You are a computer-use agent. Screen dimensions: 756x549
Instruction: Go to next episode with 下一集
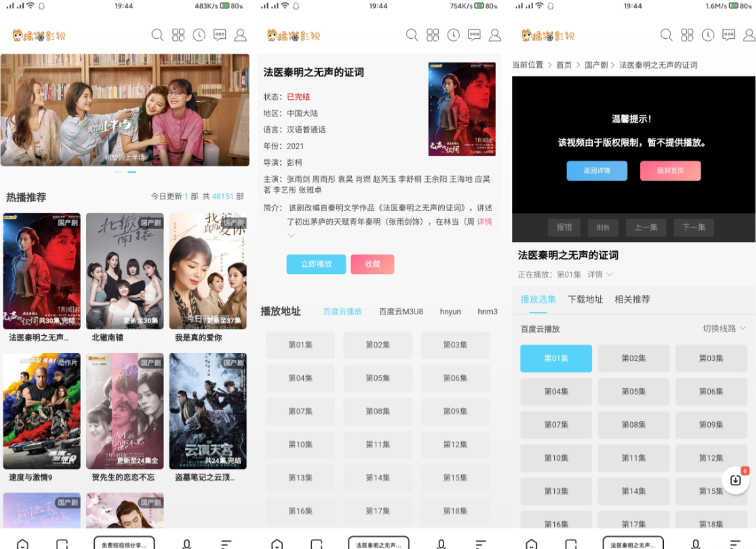pyautogui.click(x=693, y=227)
